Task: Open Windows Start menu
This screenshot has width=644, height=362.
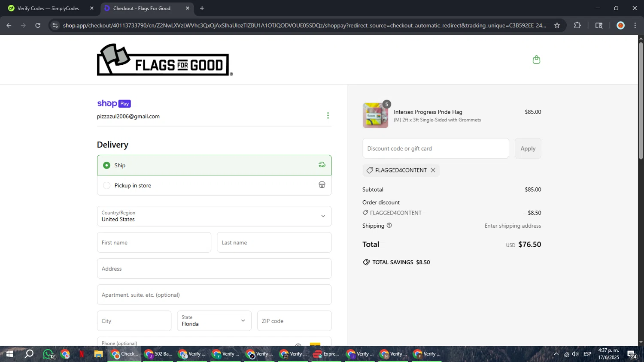Action: tap(9, 354)
